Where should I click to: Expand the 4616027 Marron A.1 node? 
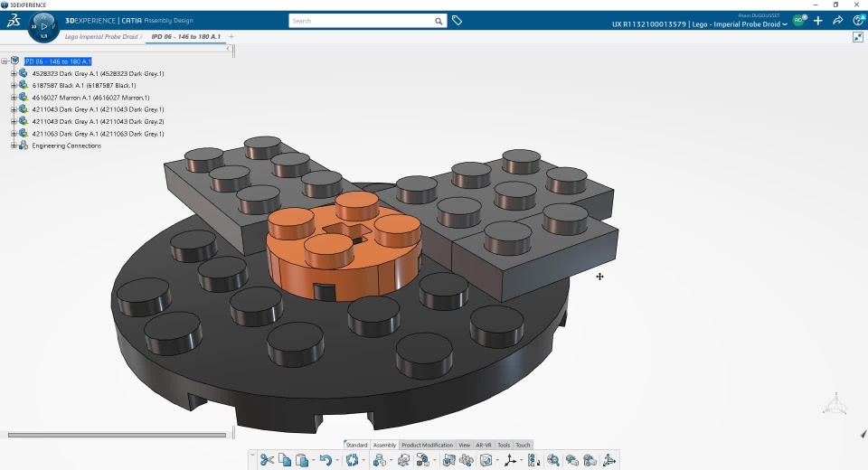[x=14, y=98]
